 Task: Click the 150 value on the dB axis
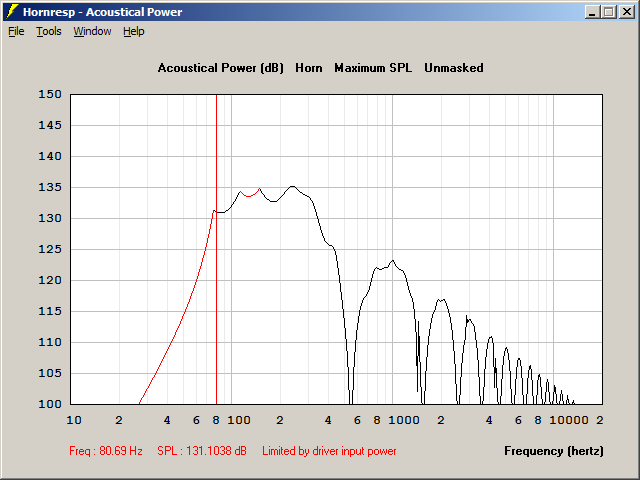50,94
